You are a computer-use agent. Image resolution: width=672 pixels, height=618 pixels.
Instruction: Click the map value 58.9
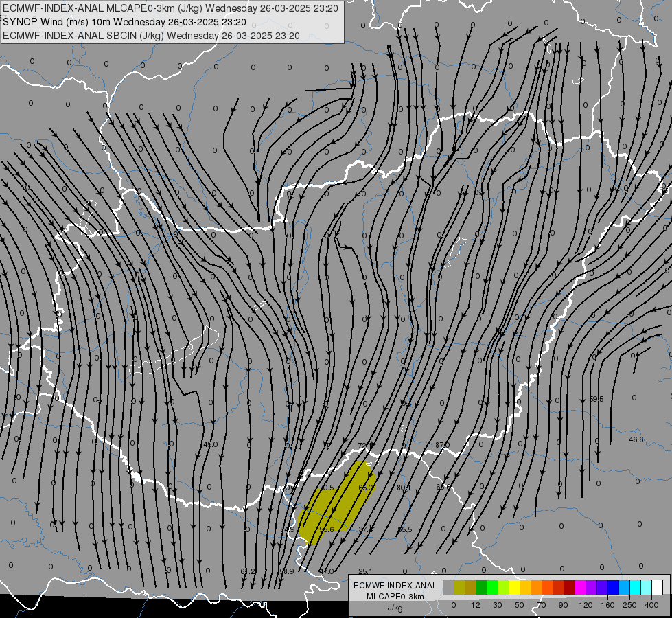[287, 571]
